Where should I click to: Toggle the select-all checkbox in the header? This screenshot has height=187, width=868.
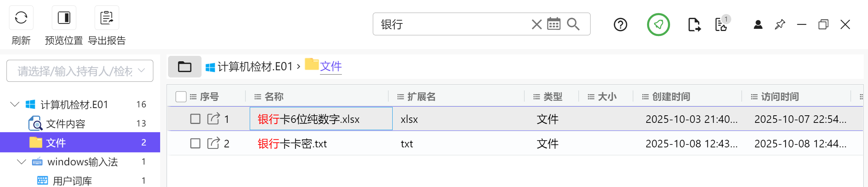181,97
